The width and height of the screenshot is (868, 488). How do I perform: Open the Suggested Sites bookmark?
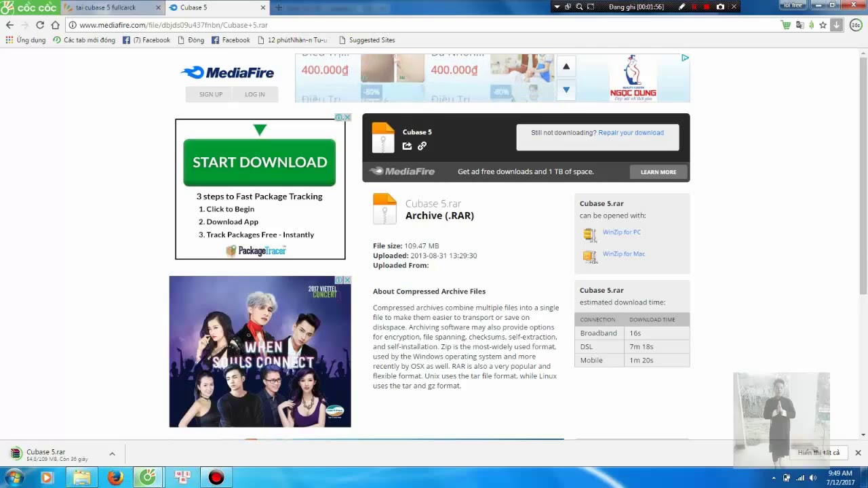pyautogui.click(x=367, y=40)
